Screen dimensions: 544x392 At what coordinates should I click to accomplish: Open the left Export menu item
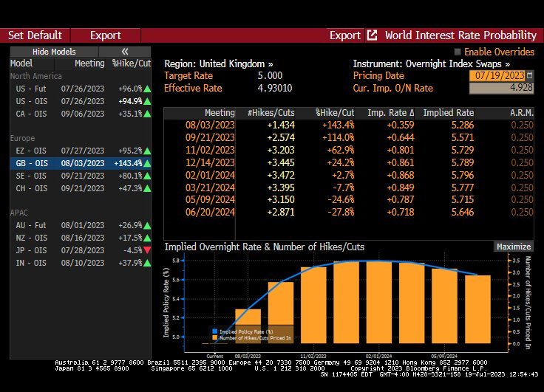click(105, 35)
